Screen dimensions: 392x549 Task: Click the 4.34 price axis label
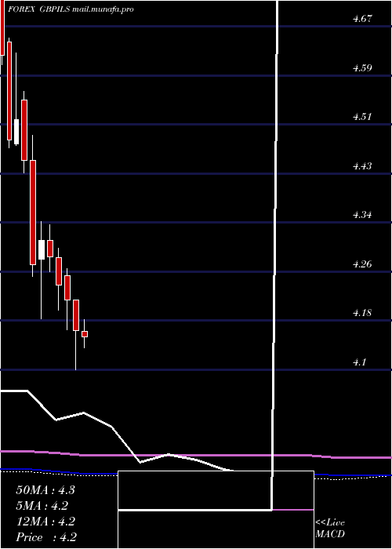362,215
